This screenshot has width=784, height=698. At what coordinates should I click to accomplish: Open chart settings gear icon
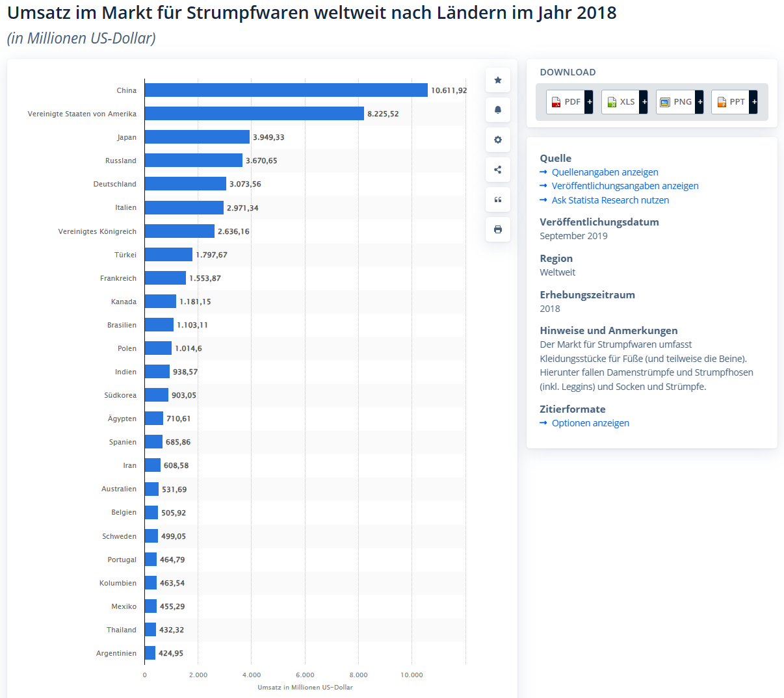497,140
